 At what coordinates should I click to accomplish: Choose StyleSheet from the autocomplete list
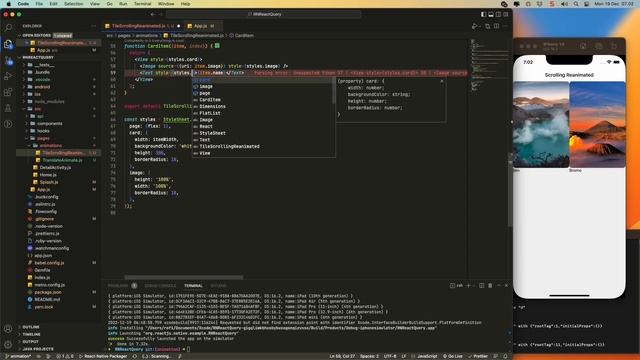pyautogui.click(x=212, y=133)
